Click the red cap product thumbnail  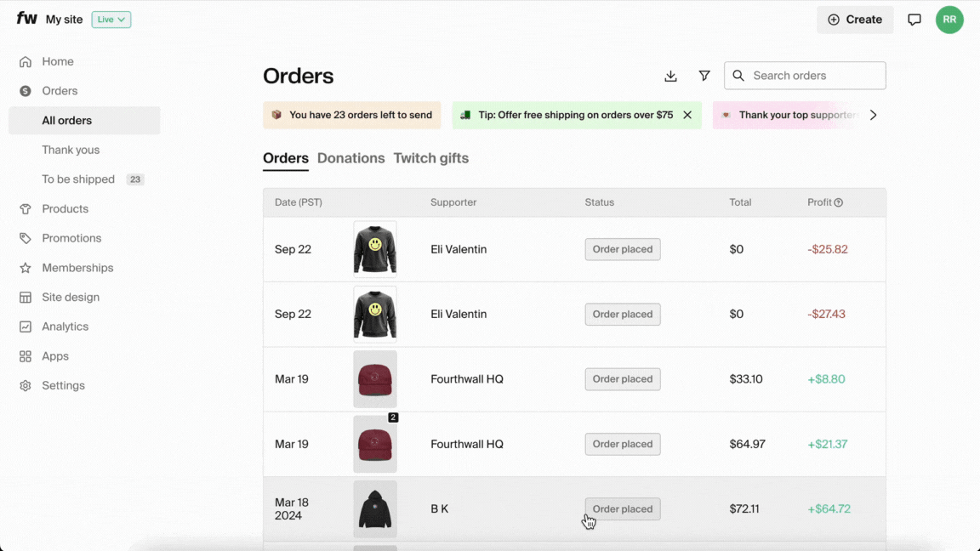pyautogui.click(x=374, y=378)
